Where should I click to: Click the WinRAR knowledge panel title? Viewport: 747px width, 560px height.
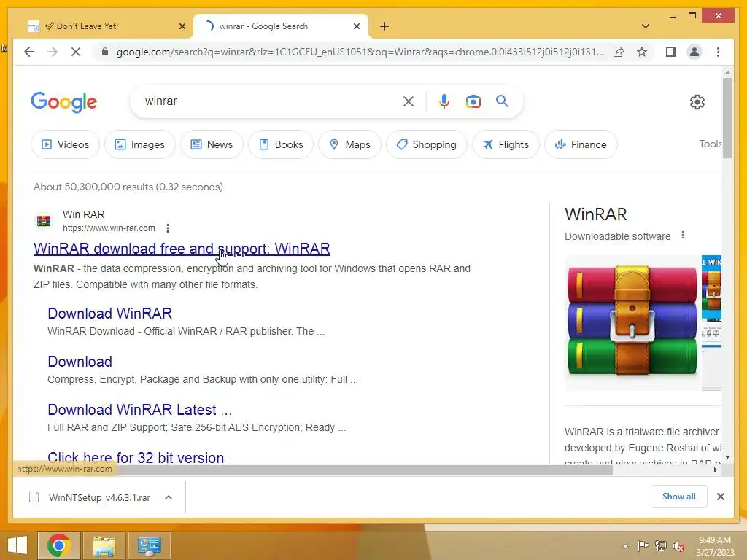[x=595, y=214]
